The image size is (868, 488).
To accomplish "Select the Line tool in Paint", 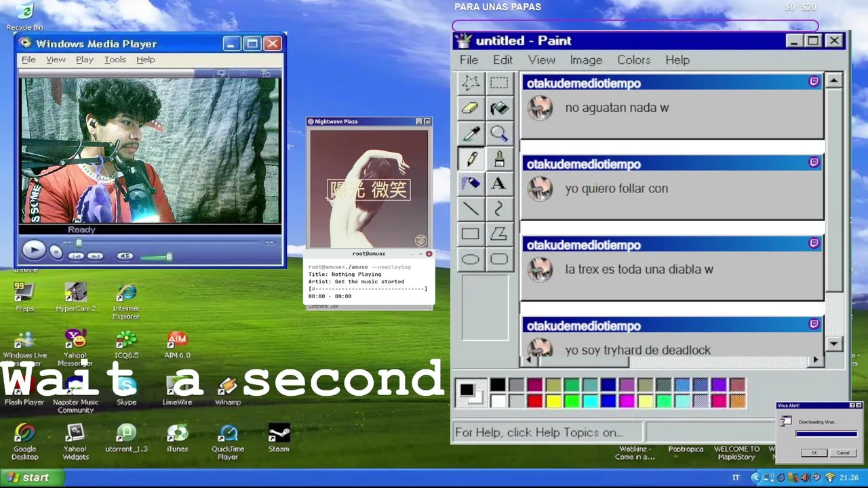I will pos(471,208).
